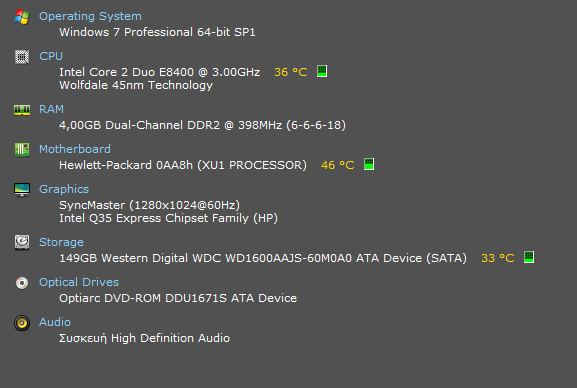Click the 36 °C CPU temperature reading
577x388 pixels.
point(291,72)
